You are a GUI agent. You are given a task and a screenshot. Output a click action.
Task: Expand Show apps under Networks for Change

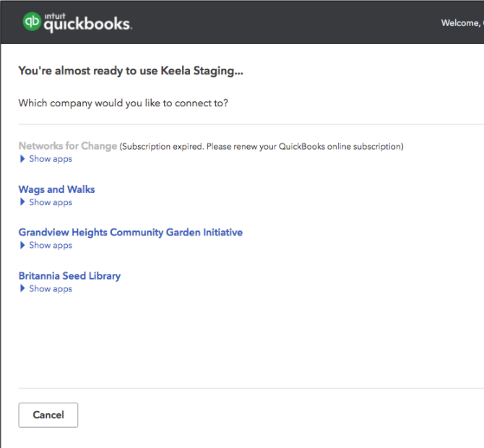point(46,159)
